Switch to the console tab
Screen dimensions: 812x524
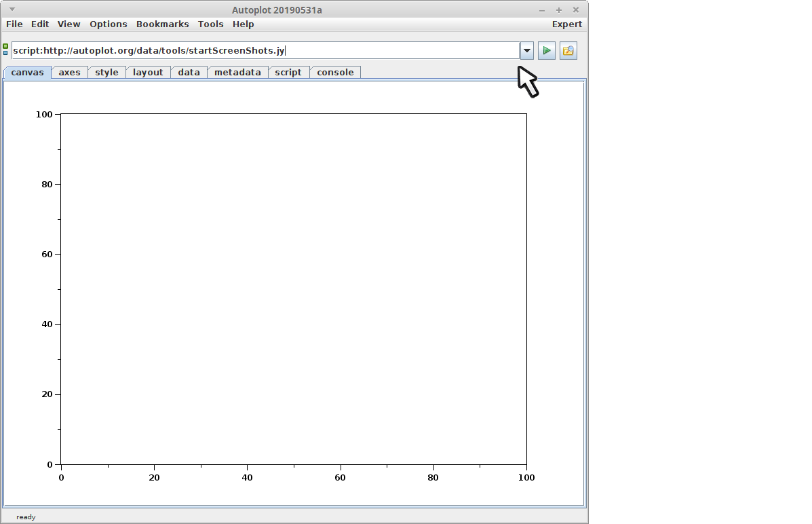pos(336,73)
